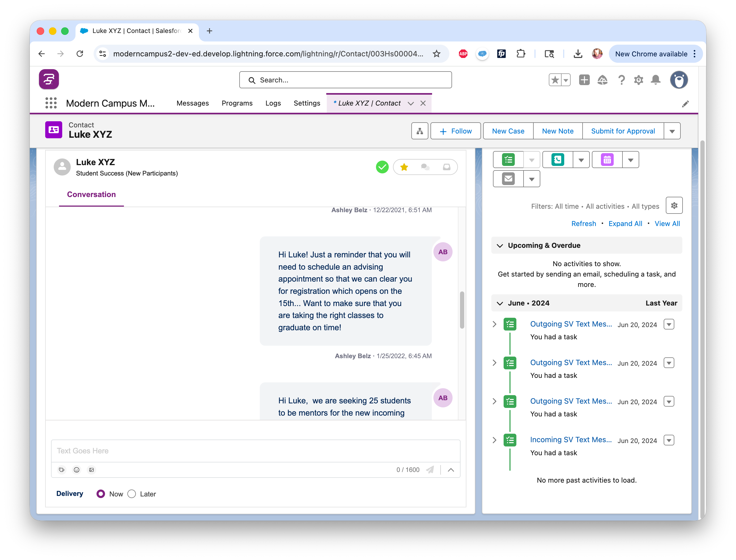This screenshot has width=736, height=560.
Task: Open the Programs navigation tab
Action: pos(237,103)
